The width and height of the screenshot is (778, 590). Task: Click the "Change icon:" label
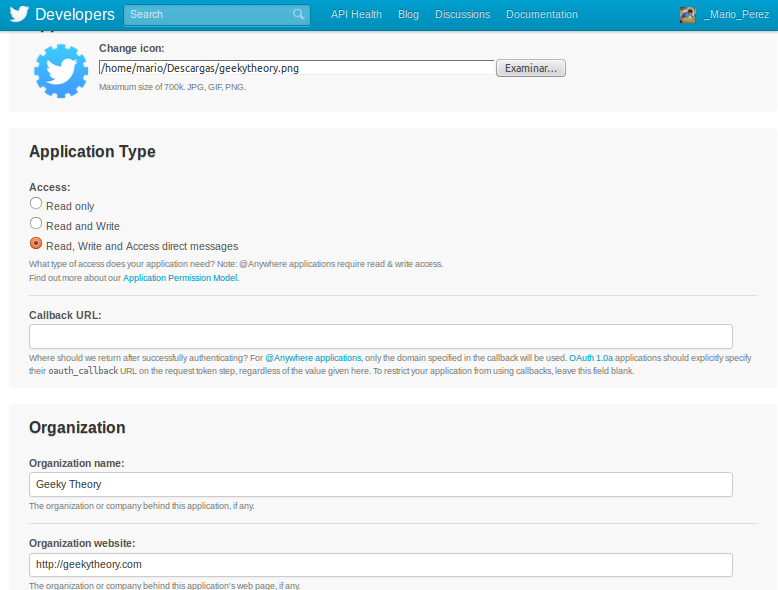tap(131, 48)
